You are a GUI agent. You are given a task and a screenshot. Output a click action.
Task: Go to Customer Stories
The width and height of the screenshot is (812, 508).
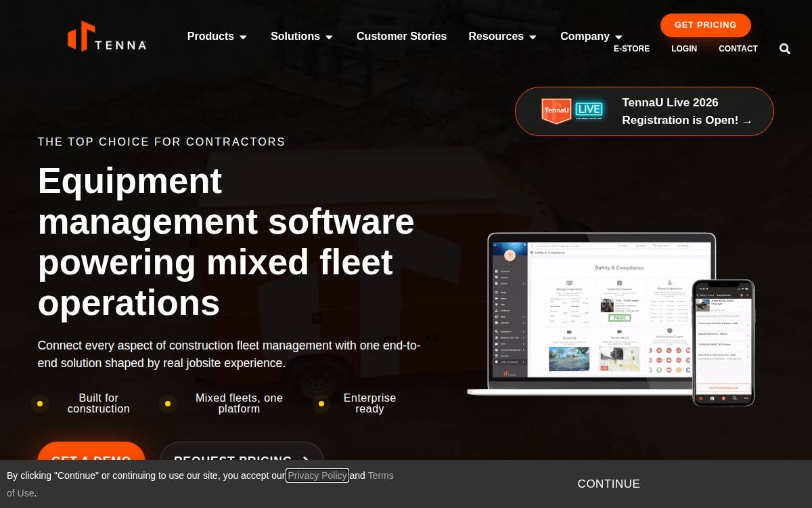(x=401, y=37)
